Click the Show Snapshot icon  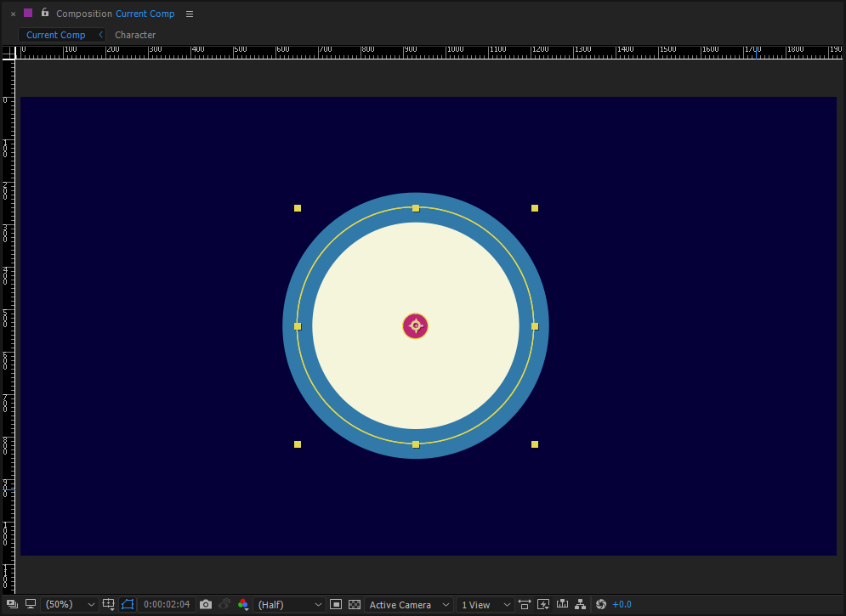[224, 604]
